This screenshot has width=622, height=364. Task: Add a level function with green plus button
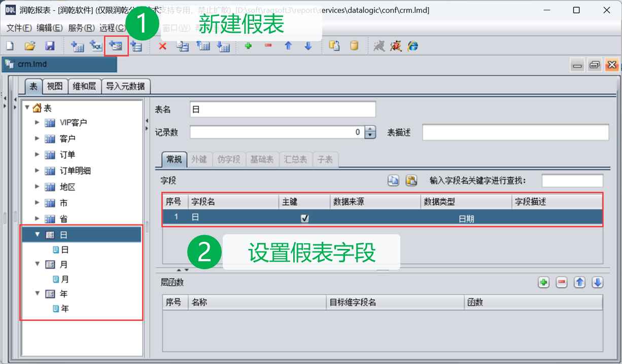544,282
